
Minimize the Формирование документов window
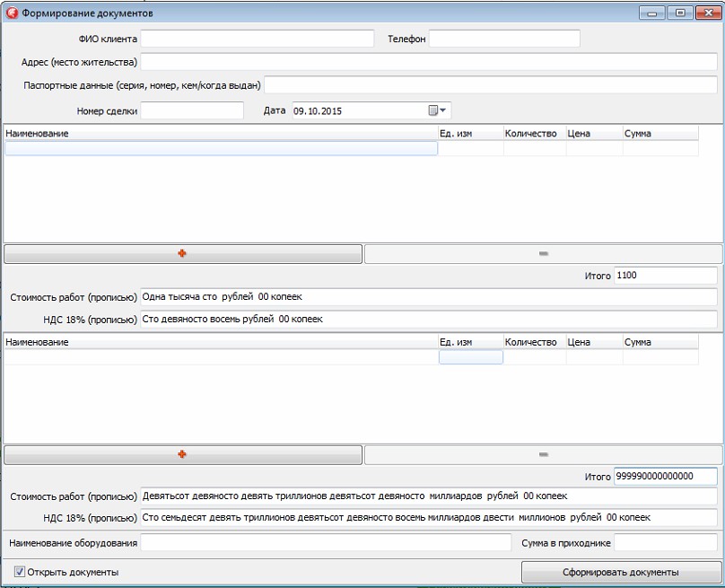tap(652, 13)
